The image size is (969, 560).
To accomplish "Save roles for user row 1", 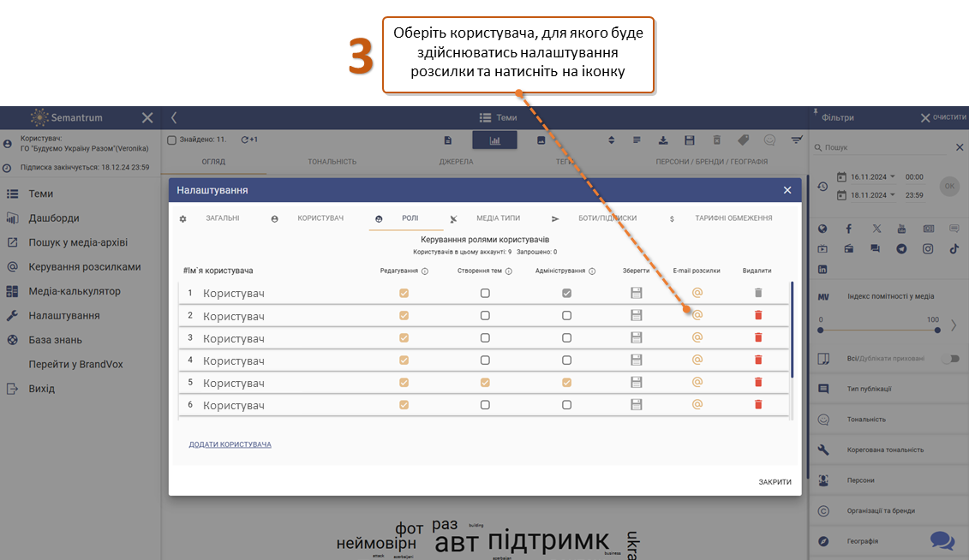I will [636, 293].
